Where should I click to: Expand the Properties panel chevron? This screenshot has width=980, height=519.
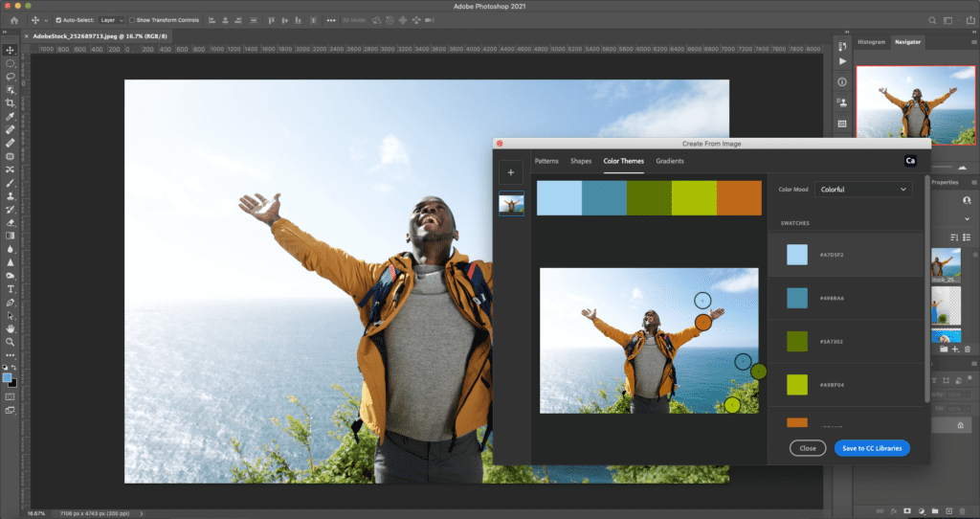(x=967, y=219)
